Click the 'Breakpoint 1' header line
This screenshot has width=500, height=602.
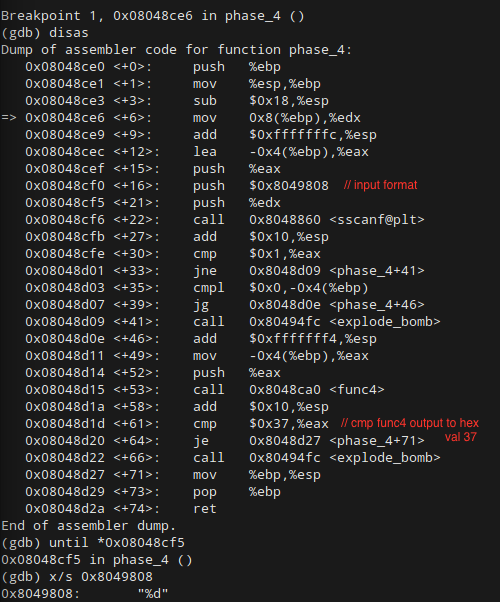[x=152, y=16]
